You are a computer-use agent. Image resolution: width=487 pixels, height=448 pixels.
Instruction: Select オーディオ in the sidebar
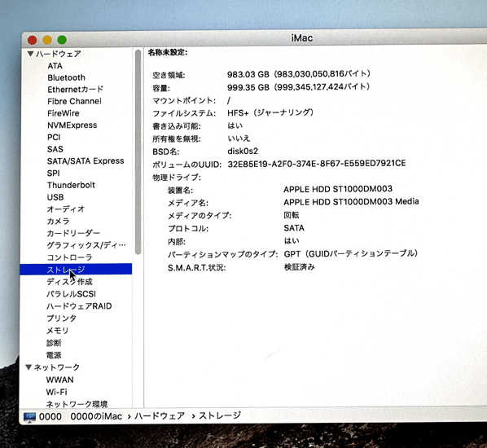(x=66, y=209)
